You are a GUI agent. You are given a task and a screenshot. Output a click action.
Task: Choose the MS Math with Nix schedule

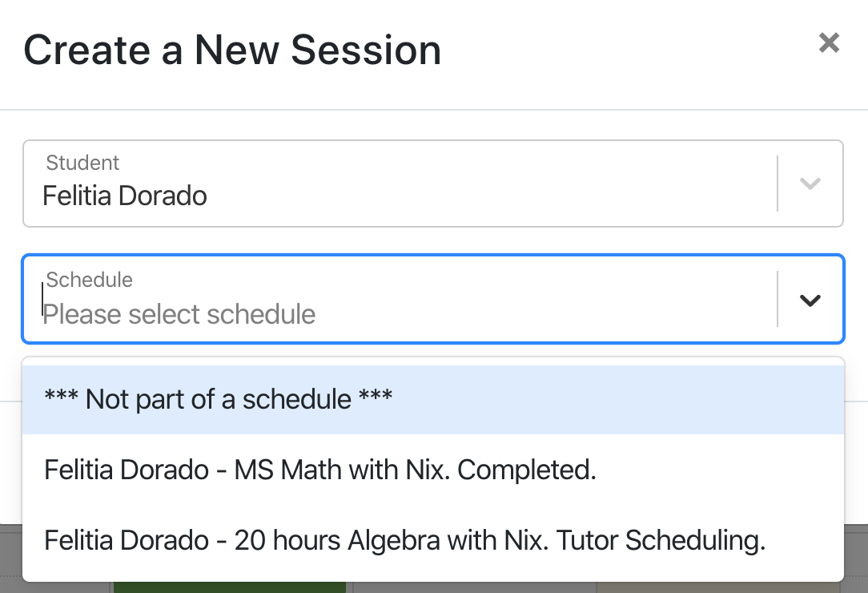click(320, 470)
